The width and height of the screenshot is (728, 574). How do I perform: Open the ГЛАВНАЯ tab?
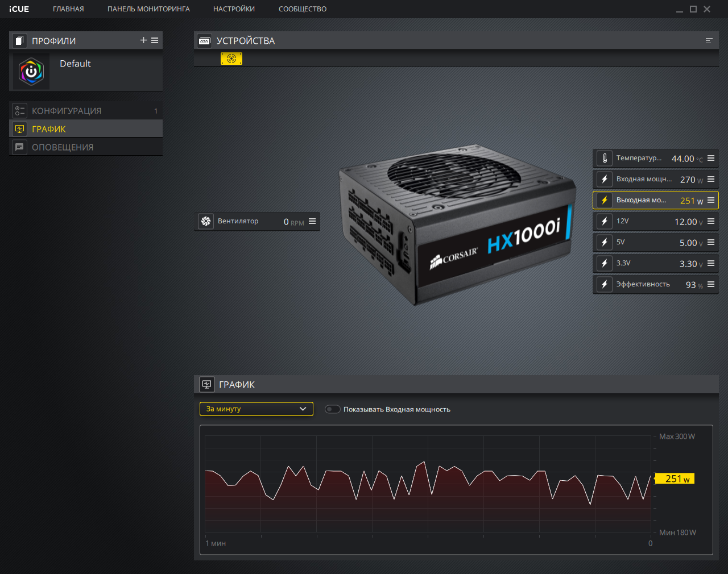(x=68, y=9)
